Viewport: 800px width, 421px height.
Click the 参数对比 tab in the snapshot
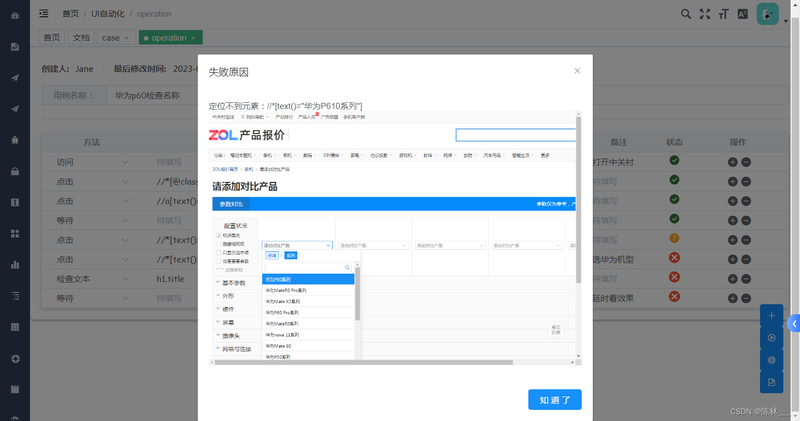(231, 204)
